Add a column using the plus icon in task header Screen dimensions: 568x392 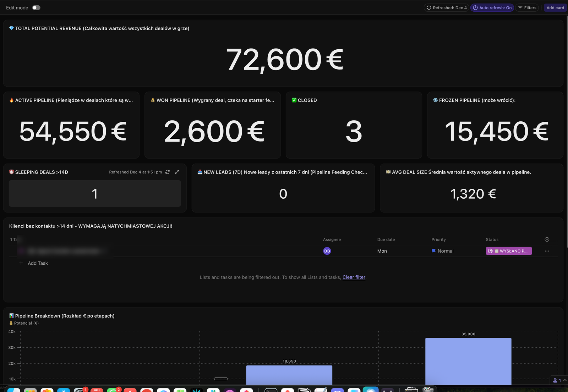[547, 239]
